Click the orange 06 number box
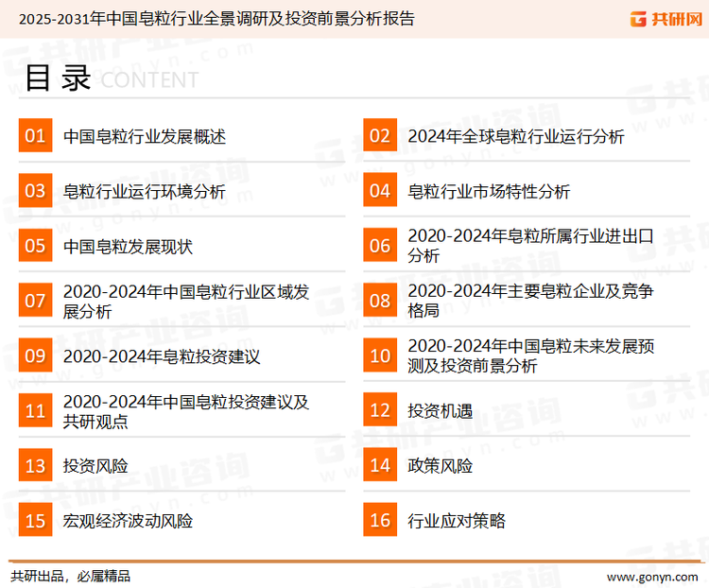Image resolution: width=709 pixels, height=588 pixels. click(x=380, y=245)
